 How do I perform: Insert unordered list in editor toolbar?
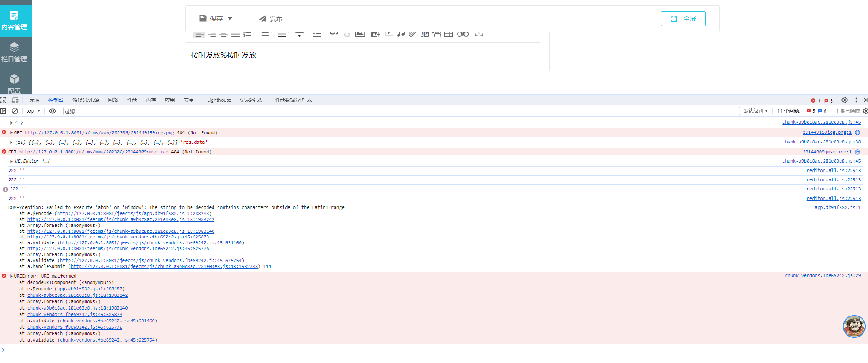266,34
